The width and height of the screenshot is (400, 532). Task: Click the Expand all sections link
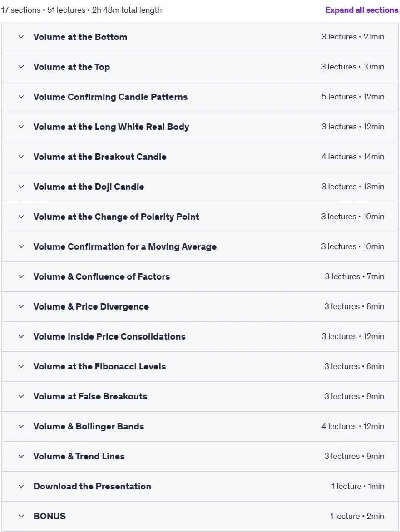tap(362, 10)
